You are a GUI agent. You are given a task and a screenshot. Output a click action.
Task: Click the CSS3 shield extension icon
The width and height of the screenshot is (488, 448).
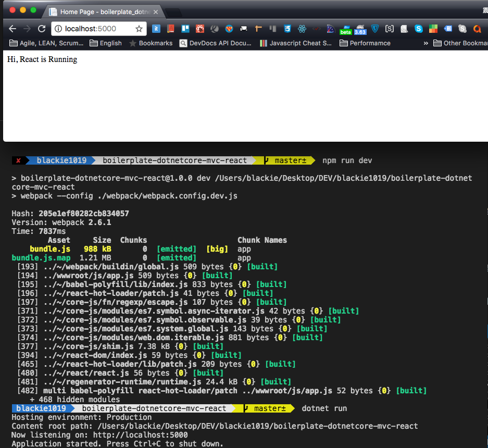287,29
